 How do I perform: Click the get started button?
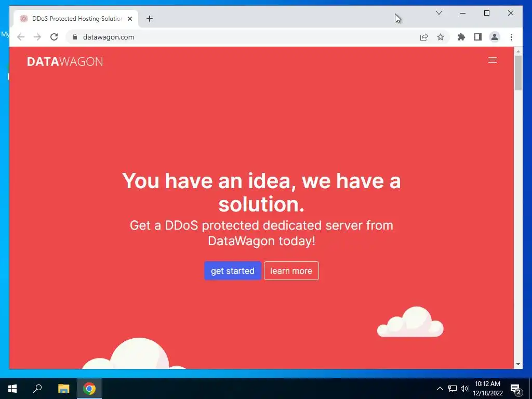coord(232,271)
